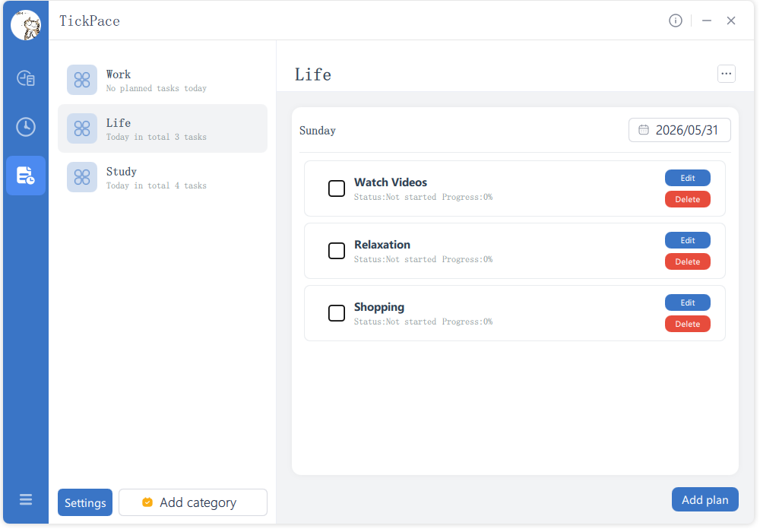Click the Add plan button

click(705, 499)
